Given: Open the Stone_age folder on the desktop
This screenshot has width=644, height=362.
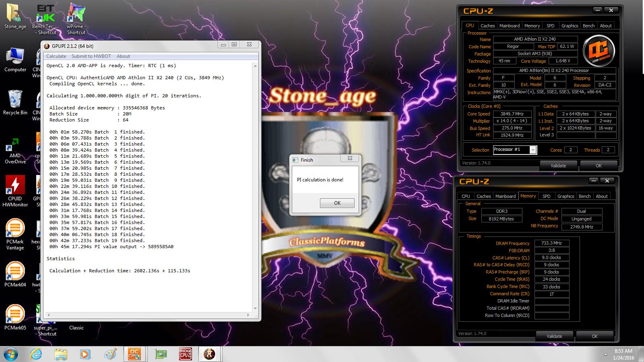Looking at the screenshot, I should tap(15, 16).
